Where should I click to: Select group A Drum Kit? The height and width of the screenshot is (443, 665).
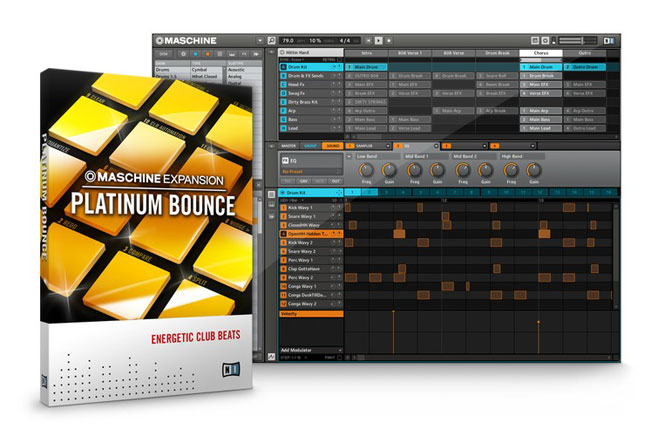[311, 67]
